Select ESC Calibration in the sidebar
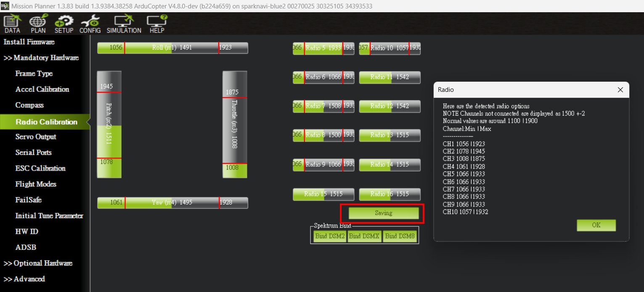This screenshot has width=644, height=292. 40,168
